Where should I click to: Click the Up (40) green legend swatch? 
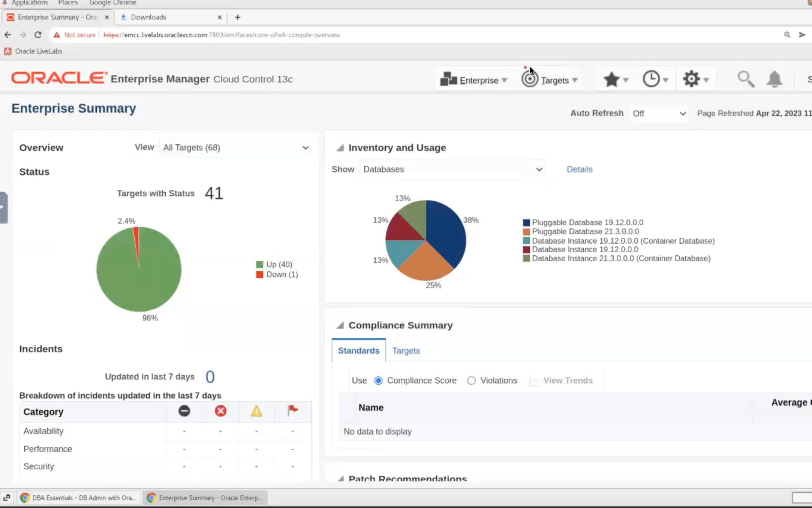(x=259, y=265)
